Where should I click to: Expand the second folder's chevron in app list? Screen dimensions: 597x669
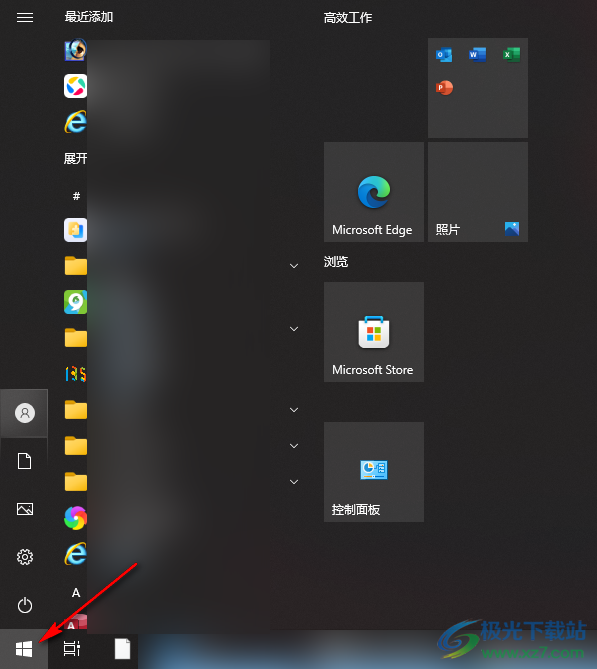294,329
